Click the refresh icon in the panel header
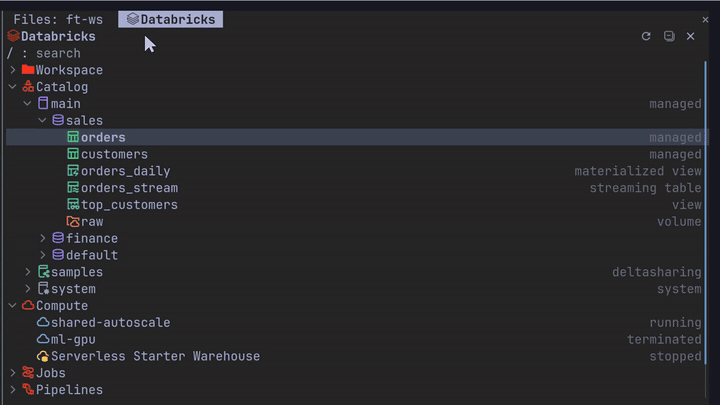This screenshot has height=405, width=720. pyautogui.click(x=646, y=36)
